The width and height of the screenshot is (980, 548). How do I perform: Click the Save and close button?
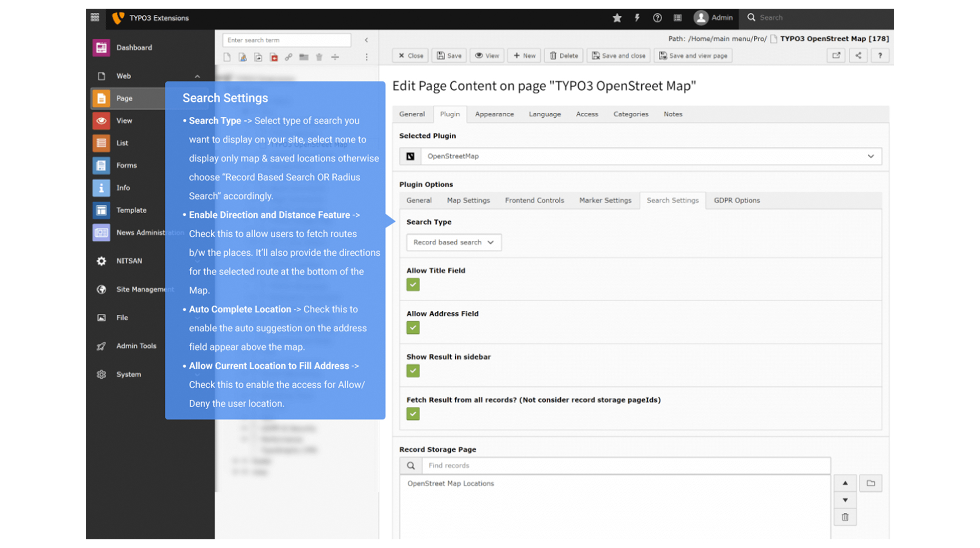click(618, 56)
